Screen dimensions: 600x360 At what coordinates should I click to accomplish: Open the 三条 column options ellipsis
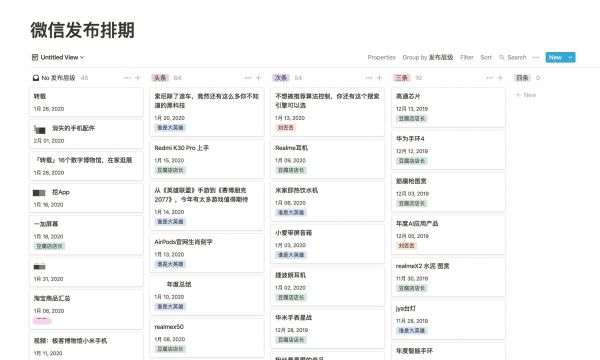[489, 78]
